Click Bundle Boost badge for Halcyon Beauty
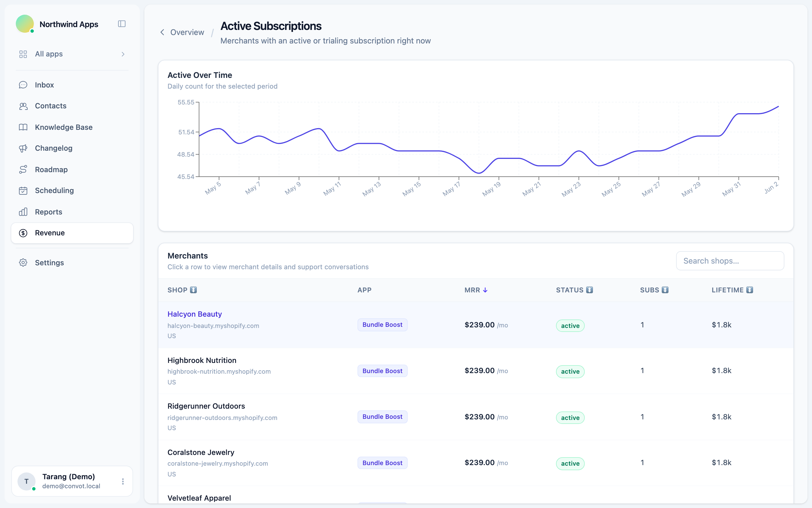Screen dimensions: 812x508 pyautogui.click(x=382, y=325)
